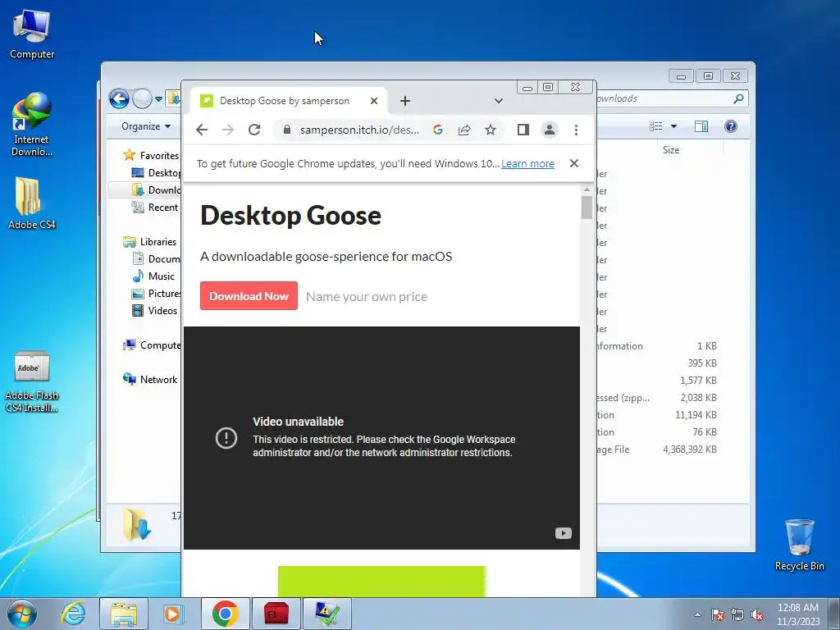The height and width of the screenshot is (630, 840).
Task: Open the Learn more link
Action: (x=527, y=163)
